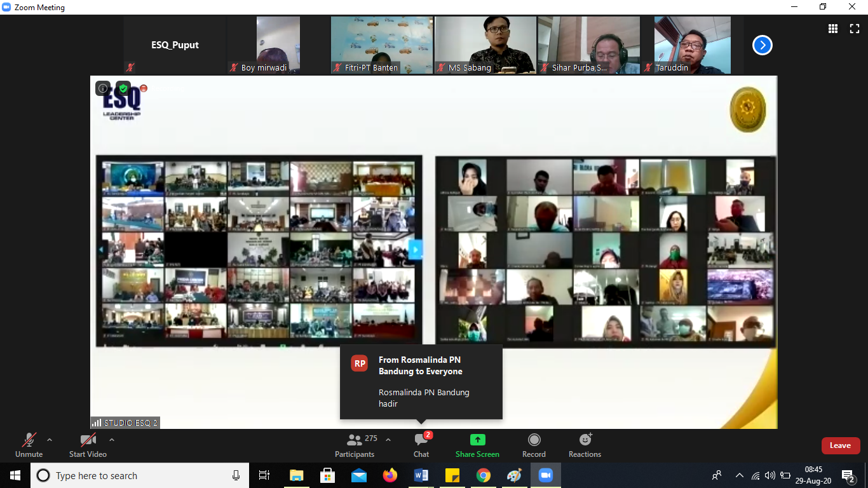This screenshot has height=488, width=868.
Task: Open the Participants panel
Action: [x=355, y=445]
